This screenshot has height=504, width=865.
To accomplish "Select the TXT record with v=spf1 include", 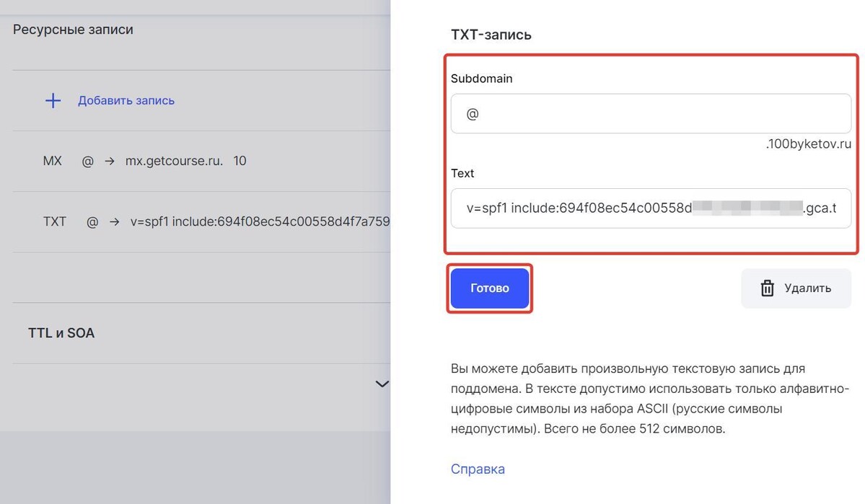I will 201,221.
